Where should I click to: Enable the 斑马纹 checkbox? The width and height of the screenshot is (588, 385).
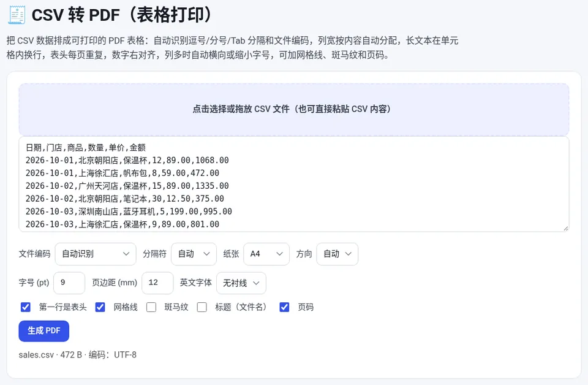pos(151,307)
